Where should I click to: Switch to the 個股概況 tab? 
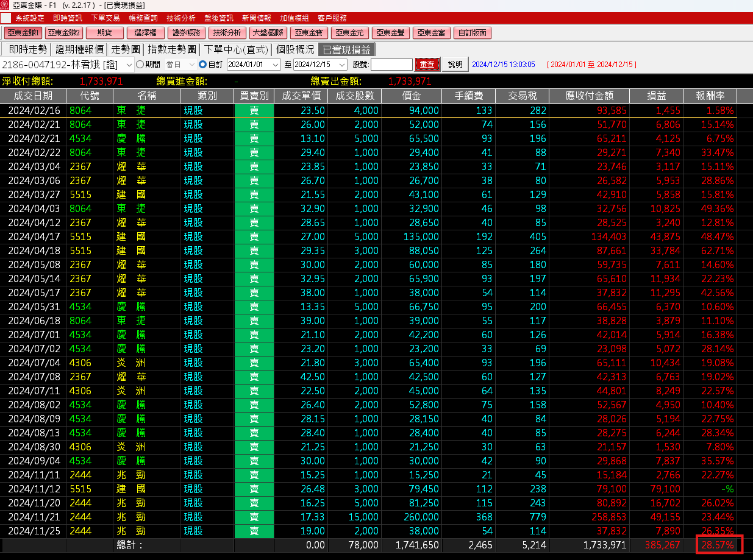296,49
